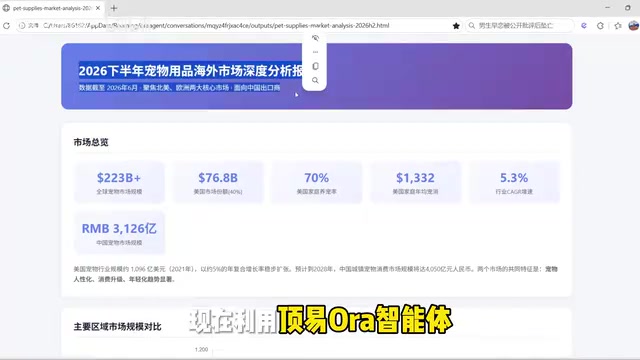Open the profile avatar in the browser toolbar
The height and width of the screenshot is (360, 640).
click(633, 25)
